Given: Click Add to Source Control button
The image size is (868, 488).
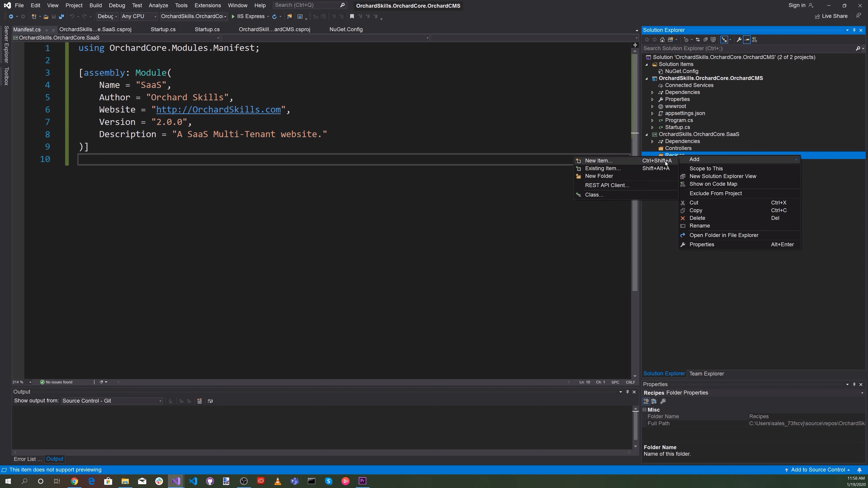Looking at the screenshot, I should pyautogui.click(x=817, y=470).
